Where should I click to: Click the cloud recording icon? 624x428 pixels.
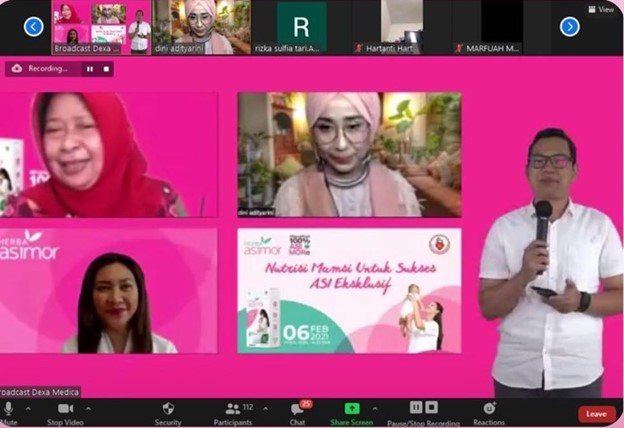tap(17, 68)
